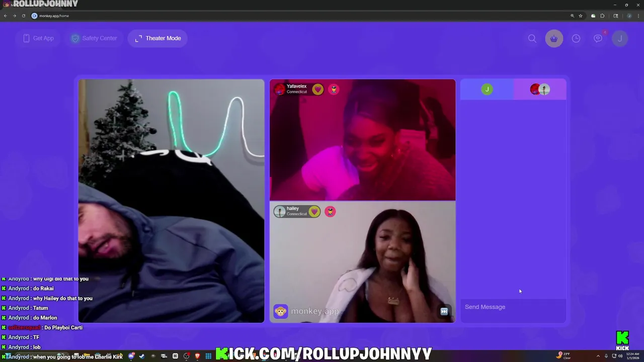Skip to next match with the fast-forward icon
Image resolution: width=644 pixels, height=362 pixels.
point(444,312)
